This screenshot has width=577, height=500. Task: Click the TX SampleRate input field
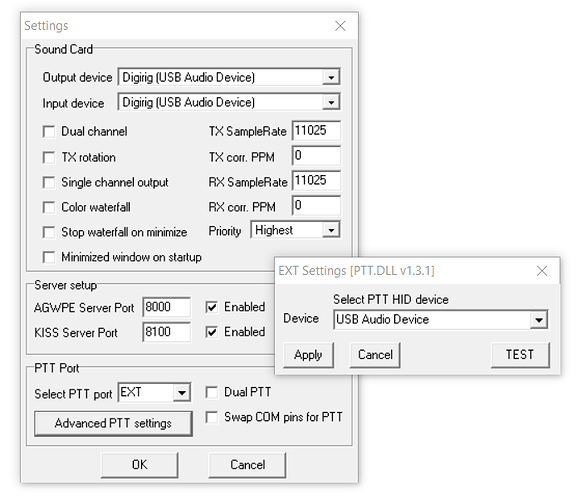pos(316,131)
